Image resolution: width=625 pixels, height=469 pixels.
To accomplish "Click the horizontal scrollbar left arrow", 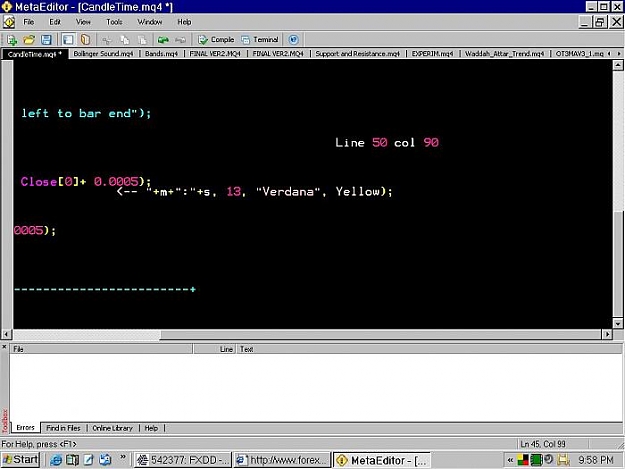I will (6, 334).
